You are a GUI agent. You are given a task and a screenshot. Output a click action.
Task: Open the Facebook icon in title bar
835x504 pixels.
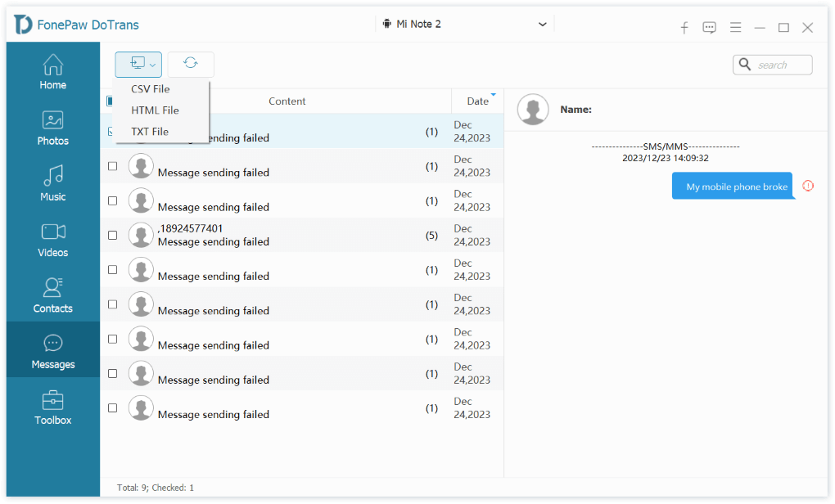click(x=684, y=27)
